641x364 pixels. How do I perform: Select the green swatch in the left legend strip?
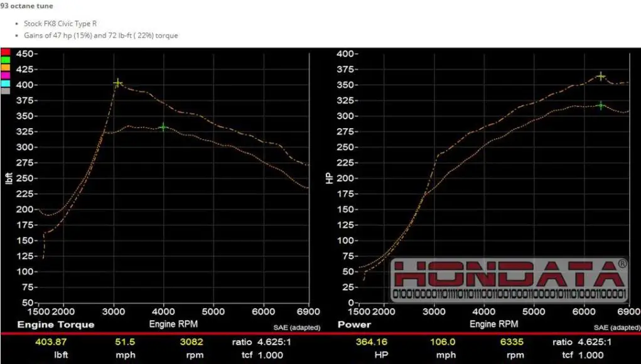click(x=5, y=60)
